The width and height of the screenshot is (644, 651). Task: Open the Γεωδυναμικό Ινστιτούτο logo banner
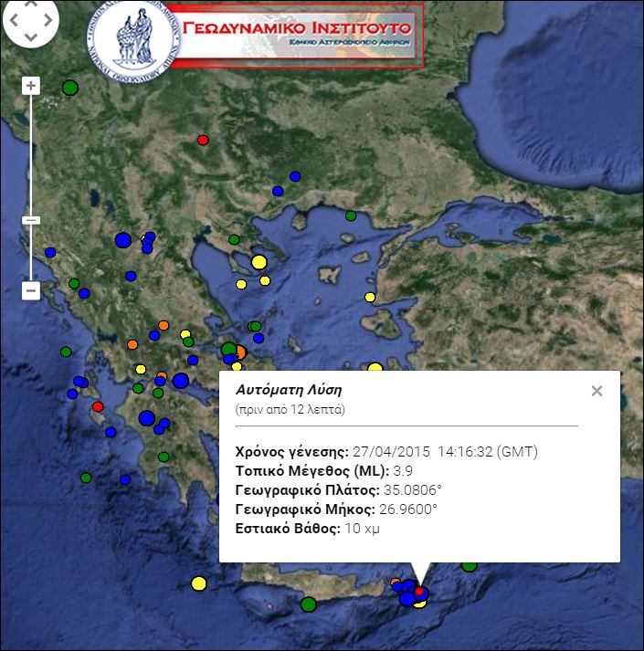tap(298, 36)
